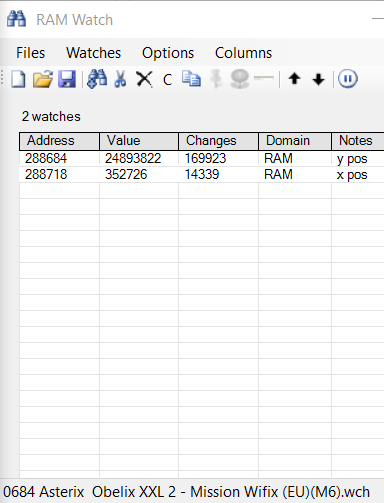This screenshot has width=384, height=503.
Task: Insert separator with the line icon
Action: tap(263, 78)
